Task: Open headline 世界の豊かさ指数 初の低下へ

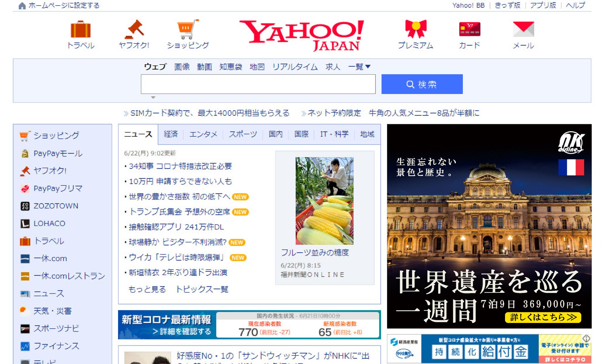Action: 179,196
